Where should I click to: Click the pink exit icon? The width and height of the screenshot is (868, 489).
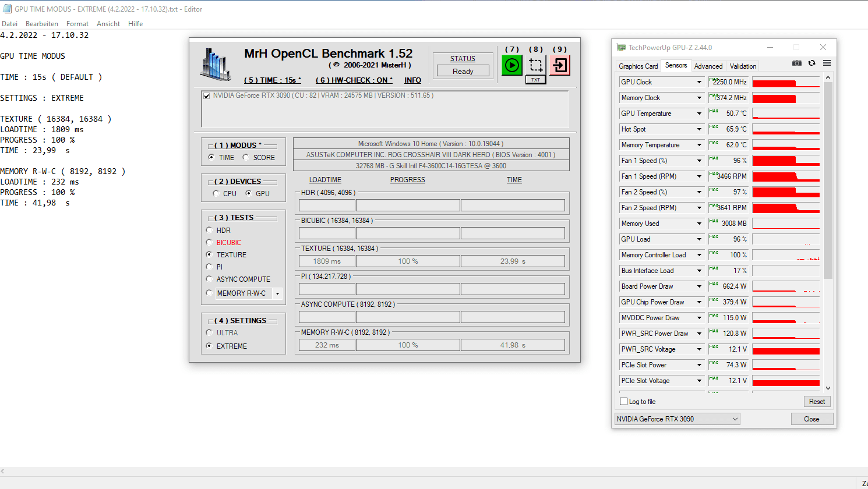point(560,65)
